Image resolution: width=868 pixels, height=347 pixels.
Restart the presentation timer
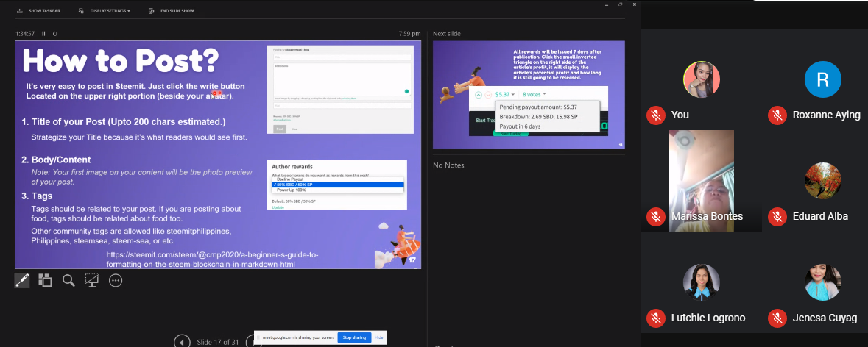(x=54, y=34)
